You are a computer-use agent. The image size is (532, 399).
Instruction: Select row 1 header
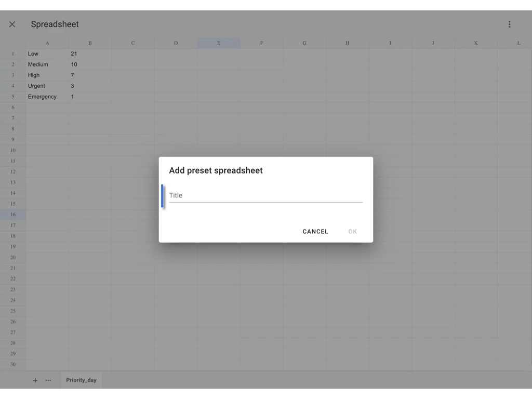pyautogui.click(x=12, y=54)
